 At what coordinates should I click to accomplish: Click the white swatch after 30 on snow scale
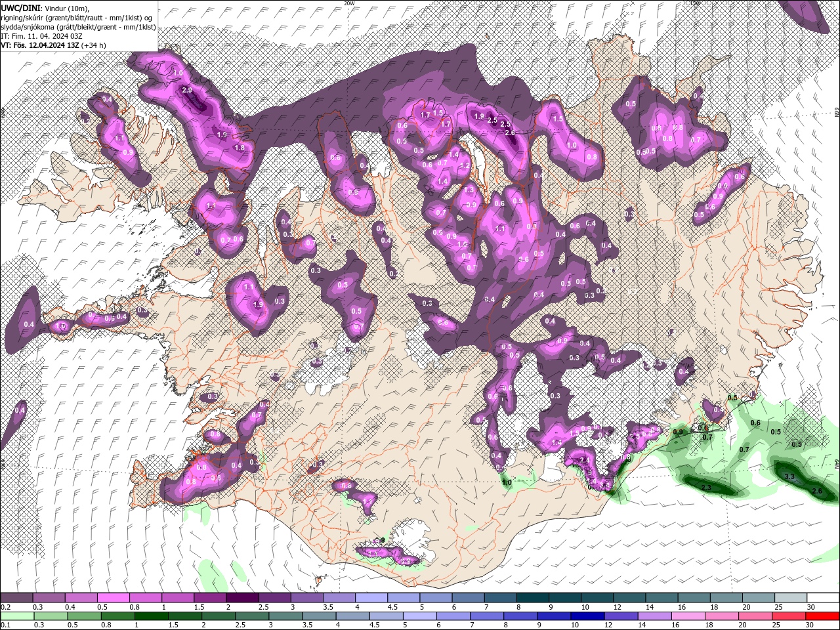coord(824,598)
